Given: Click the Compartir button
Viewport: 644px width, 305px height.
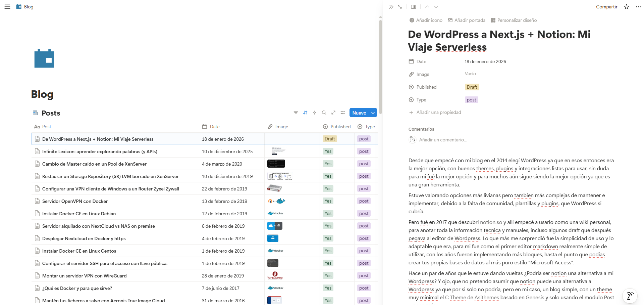Looking at the screenshot, I should click(x=606, y=7).
